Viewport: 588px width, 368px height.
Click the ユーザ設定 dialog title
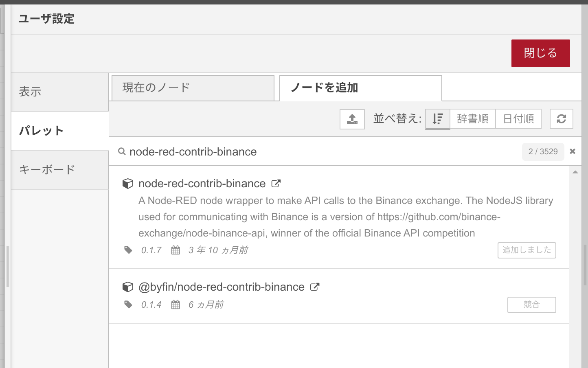coord(46,19)
